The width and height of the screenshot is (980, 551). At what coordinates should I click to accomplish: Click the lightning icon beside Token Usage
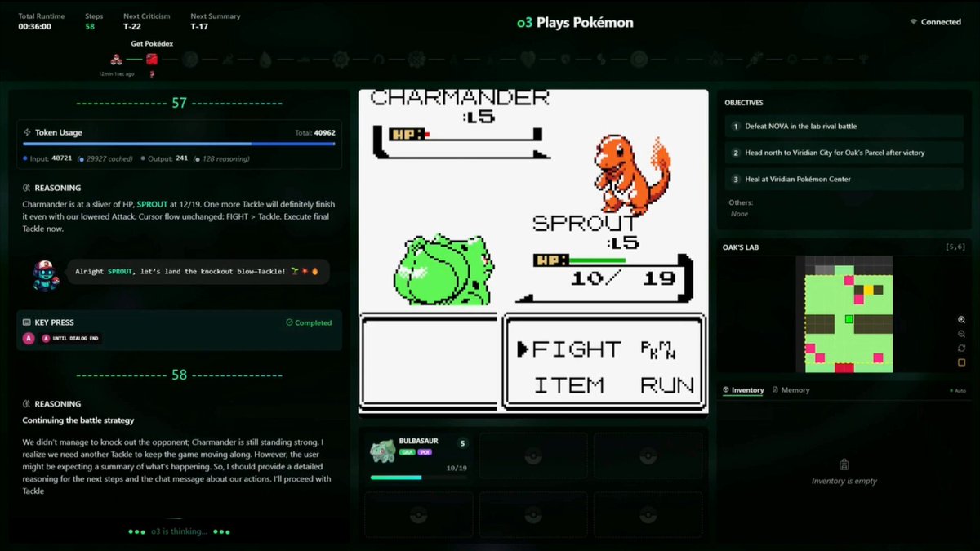(x=27, y=132)
